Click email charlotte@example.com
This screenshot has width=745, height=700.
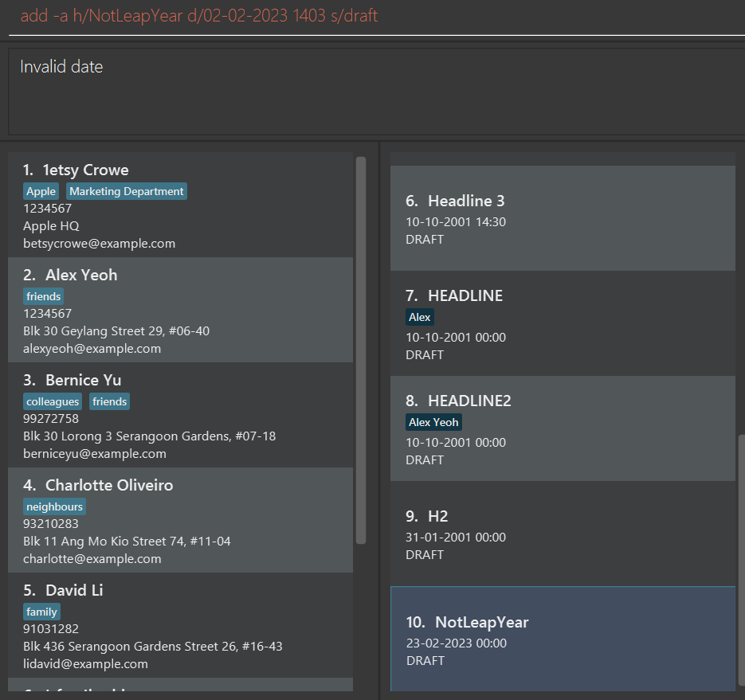[92, 559]
